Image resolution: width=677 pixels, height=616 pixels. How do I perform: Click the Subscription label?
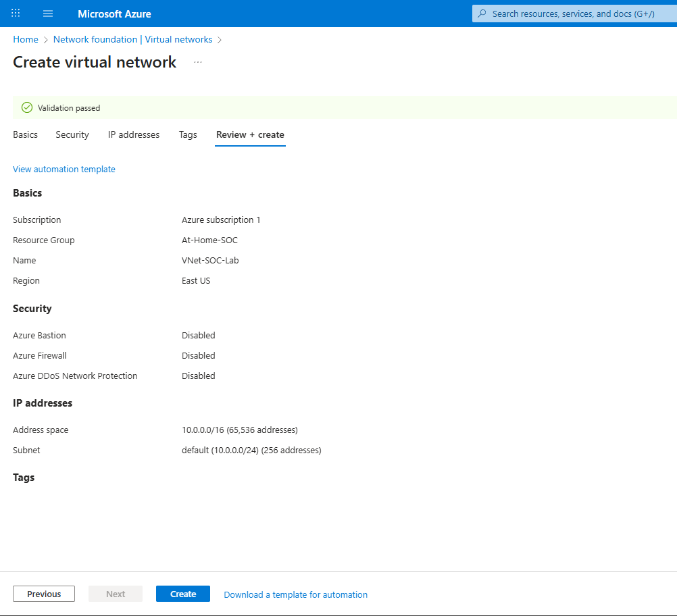pos(36,220)
